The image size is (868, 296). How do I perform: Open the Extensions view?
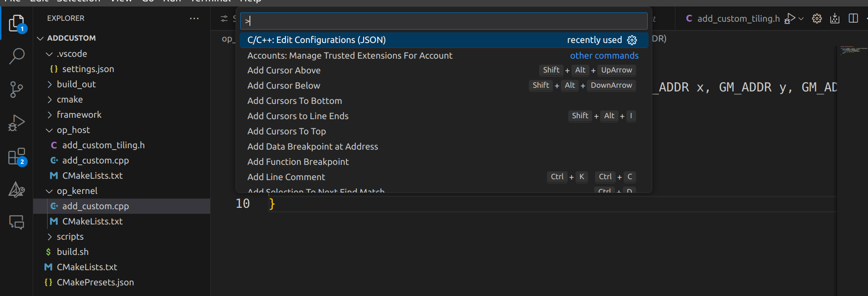[x=17, y=157]
